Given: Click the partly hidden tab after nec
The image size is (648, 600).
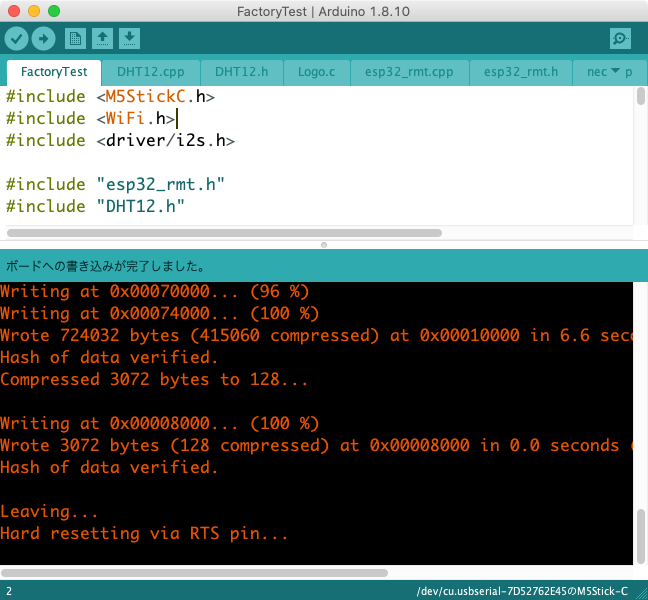Looking at the screenshot, I should click(628, 72).
